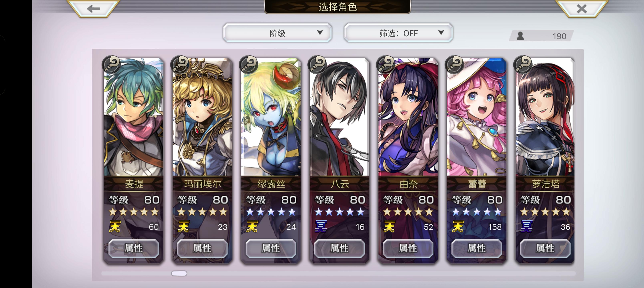Tap the key badge on 玛丽埃尔's card
The height and width of the screenshot is (288, 644).
(180, 64)
